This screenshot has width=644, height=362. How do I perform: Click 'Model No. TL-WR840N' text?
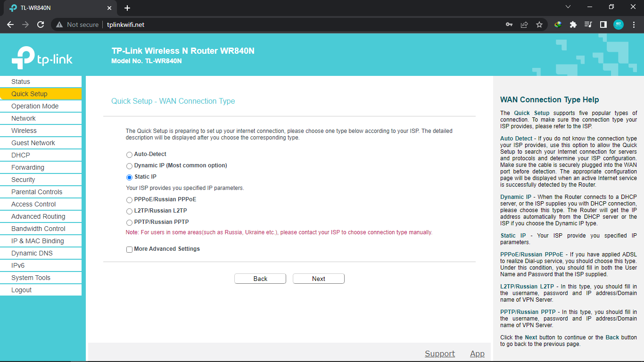point(147,61)
